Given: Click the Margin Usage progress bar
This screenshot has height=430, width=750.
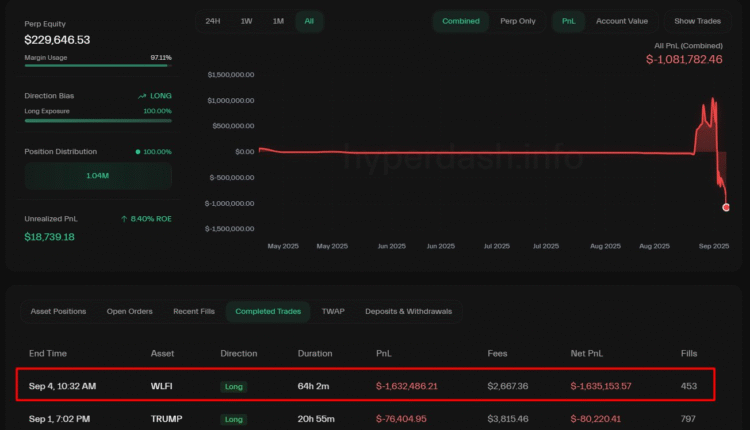Looking at the screenshot, I should tap(98, 66).
